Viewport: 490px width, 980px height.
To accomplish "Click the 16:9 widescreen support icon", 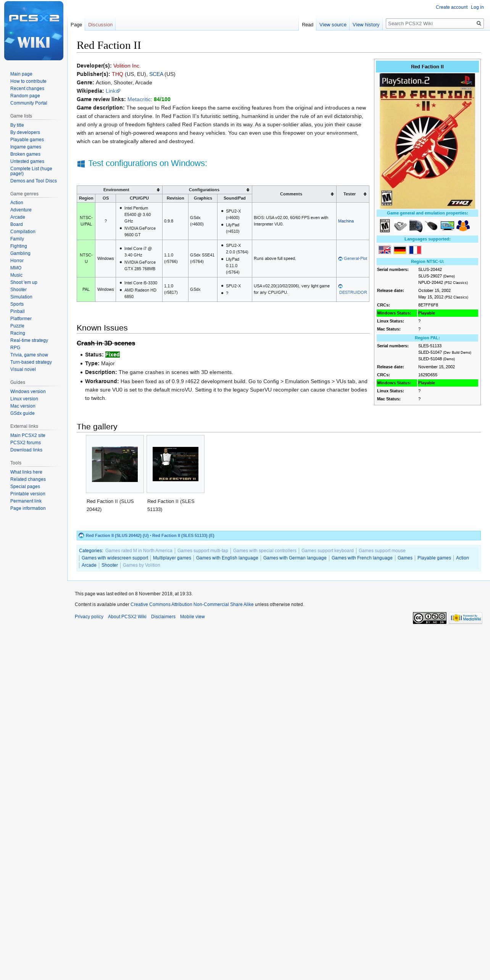I will pos(447,226).
